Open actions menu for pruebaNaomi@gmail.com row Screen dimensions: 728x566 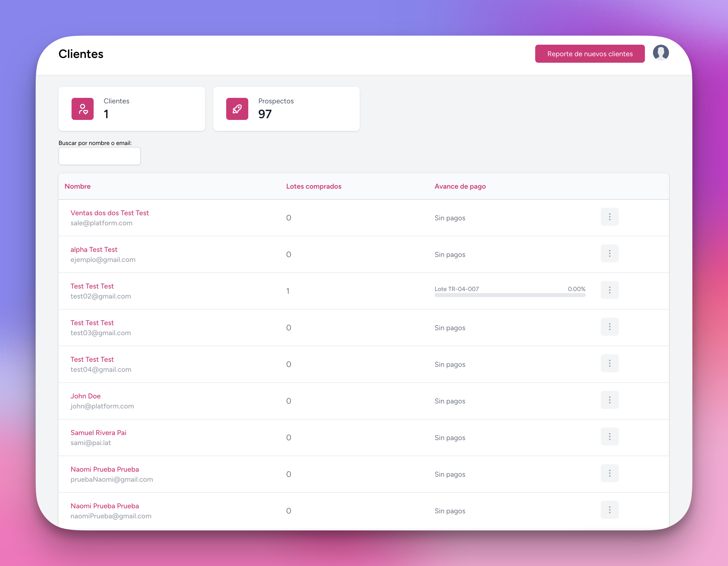click(x=609, y=473)
